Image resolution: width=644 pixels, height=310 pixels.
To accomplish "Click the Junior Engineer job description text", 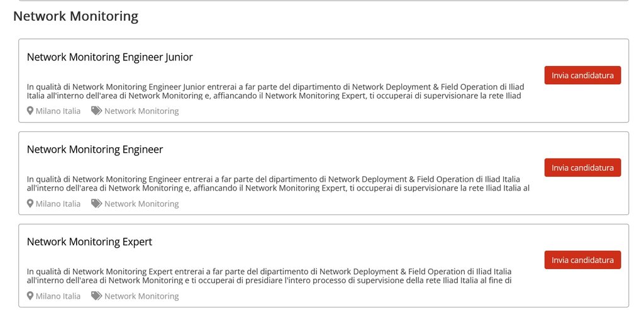I will [x=275, y=91].
